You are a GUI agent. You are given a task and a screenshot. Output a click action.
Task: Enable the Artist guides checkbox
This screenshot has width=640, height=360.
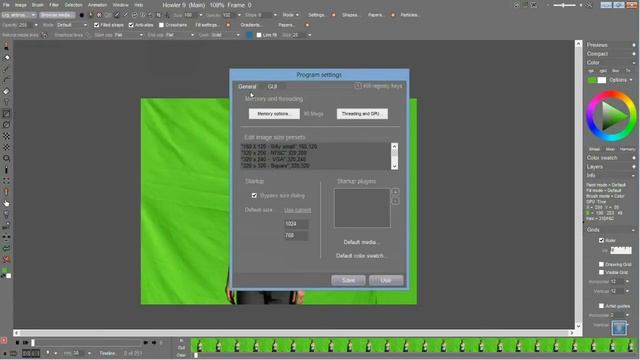tap(601, 306)
